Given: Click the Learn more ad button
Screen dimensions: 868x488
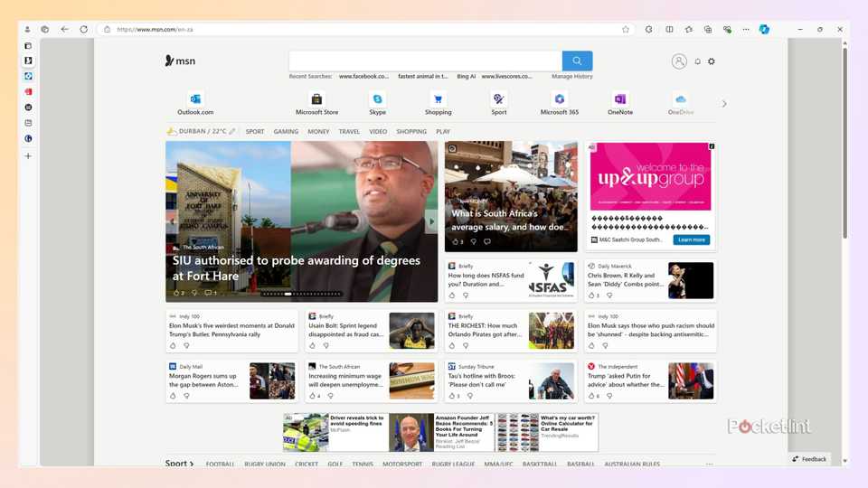Looking at the screenshot, I should 692,239.
